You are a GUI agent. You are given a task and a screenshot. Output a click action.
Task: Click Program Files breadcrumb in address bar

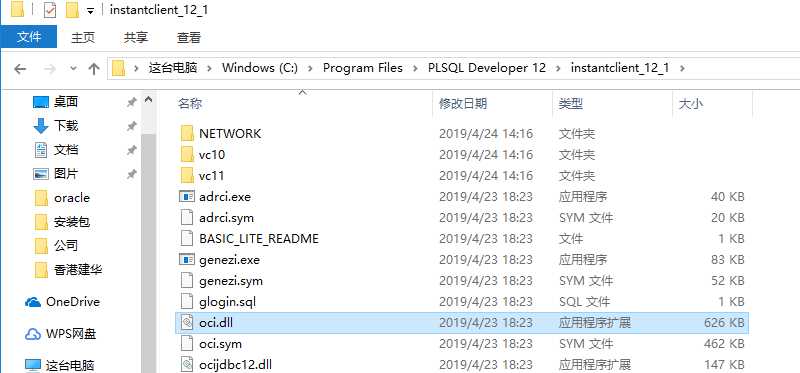point(363,68)
